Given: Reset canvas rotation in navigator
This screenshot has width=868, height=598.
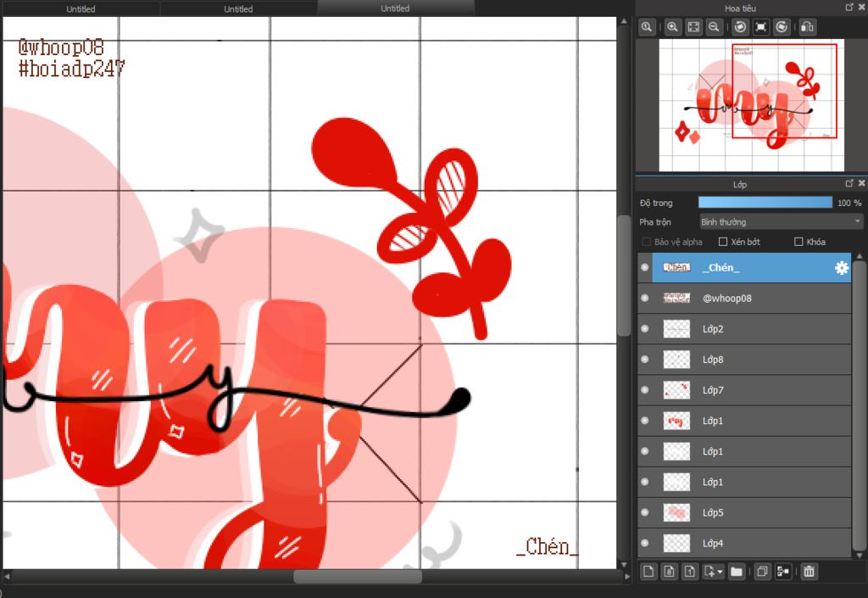Looking at the screenshot, I should coord(760,27).
